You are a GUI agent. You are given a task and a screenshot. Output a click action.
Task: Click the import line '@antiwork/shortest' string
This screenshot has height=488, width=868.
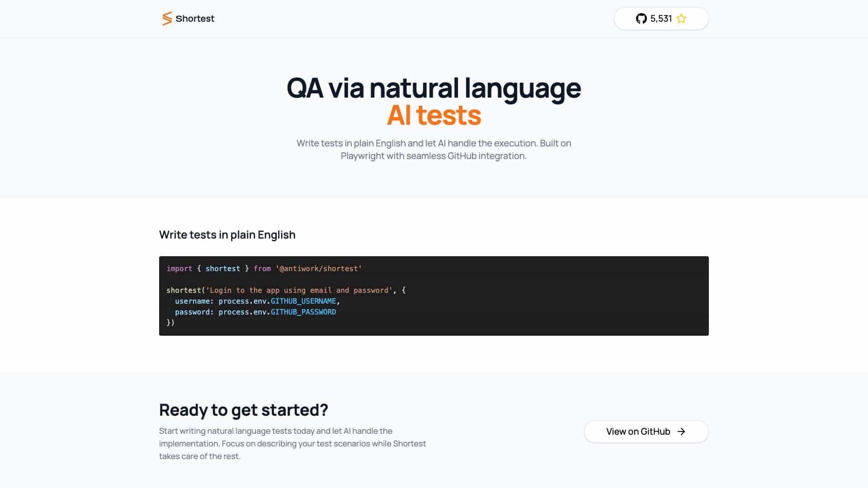tap(319, 268)
